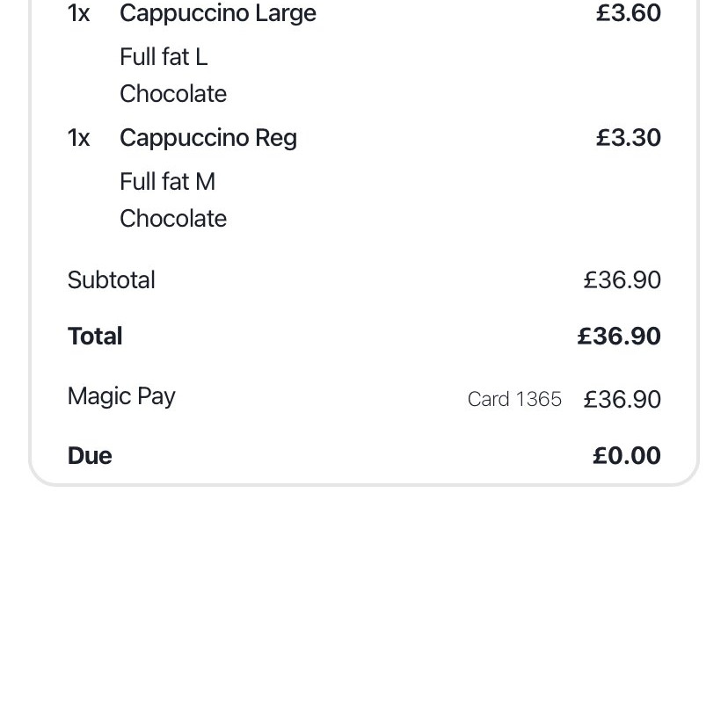This screenshot has width=728, height=710.
Task: Click the Due amount £0.00
Action: 627,456
